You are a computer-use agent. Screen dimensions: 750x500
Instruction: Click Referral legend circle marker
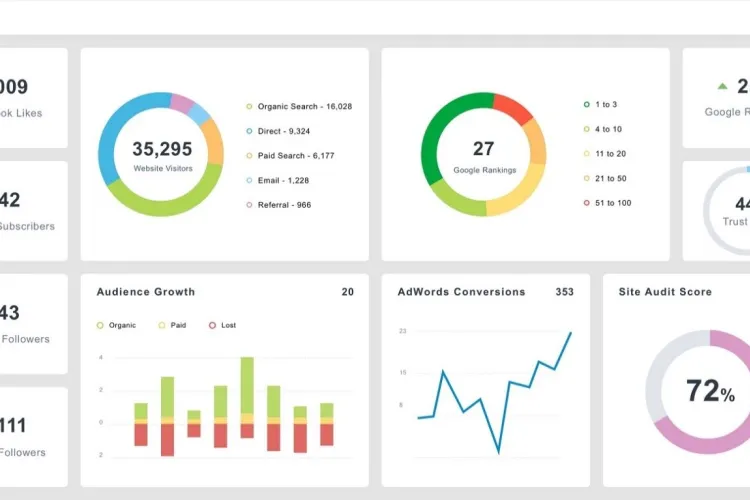pos(249,205)
